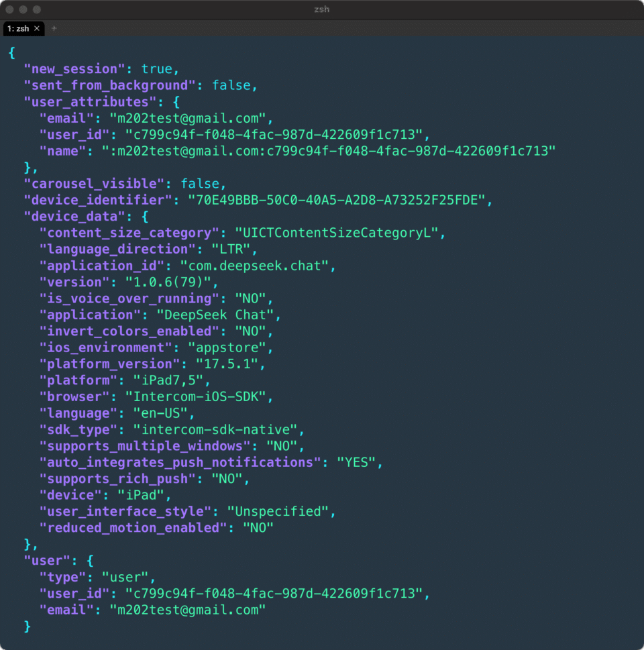Click the window minimize button in the title bar
Image resolution: width=644 pixels, height=650 pixels.
[x=23, y=9]
